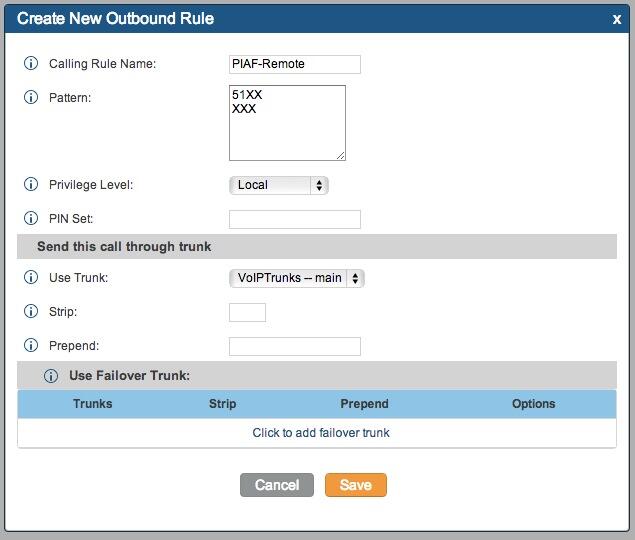The height and width of the screenshot is (540, 635).
Task: Click the Prepend column header in failover table
Action: coord(364,404)
